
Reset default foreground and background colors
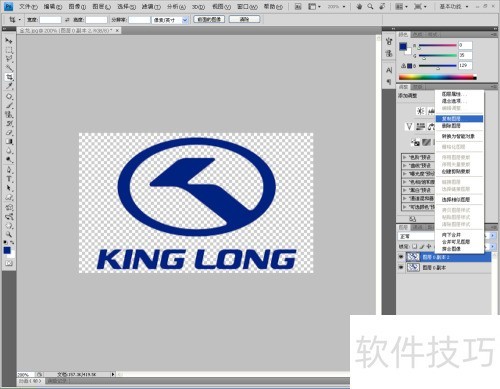[x=5, y=242]
